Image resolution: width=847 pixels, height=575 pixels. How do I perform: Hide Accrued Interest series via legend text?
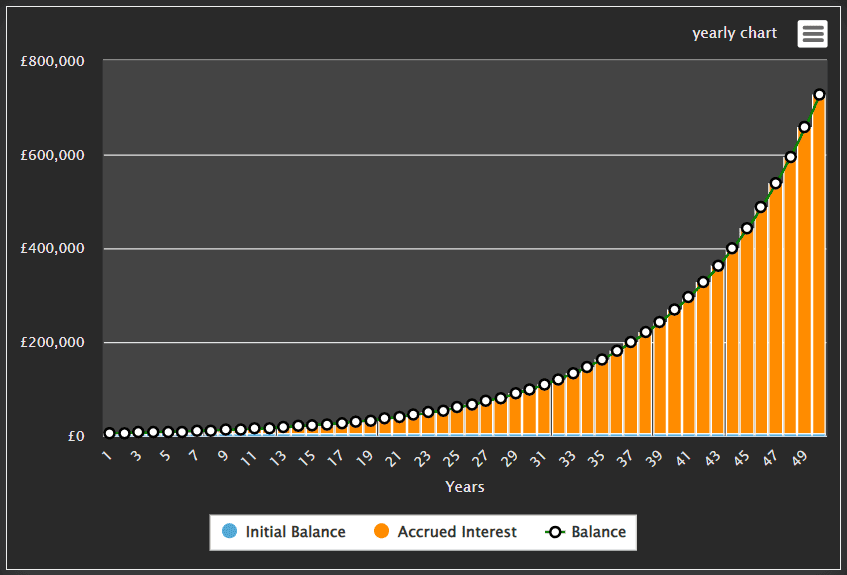[x=457, y=532]
